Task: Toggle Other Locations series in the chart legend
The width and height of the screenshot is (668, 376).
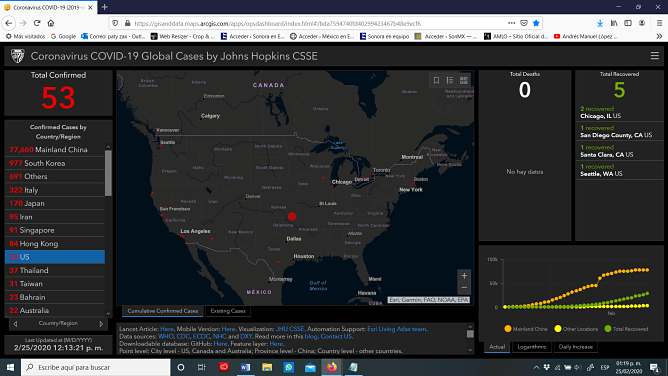Action: (576, 329)
